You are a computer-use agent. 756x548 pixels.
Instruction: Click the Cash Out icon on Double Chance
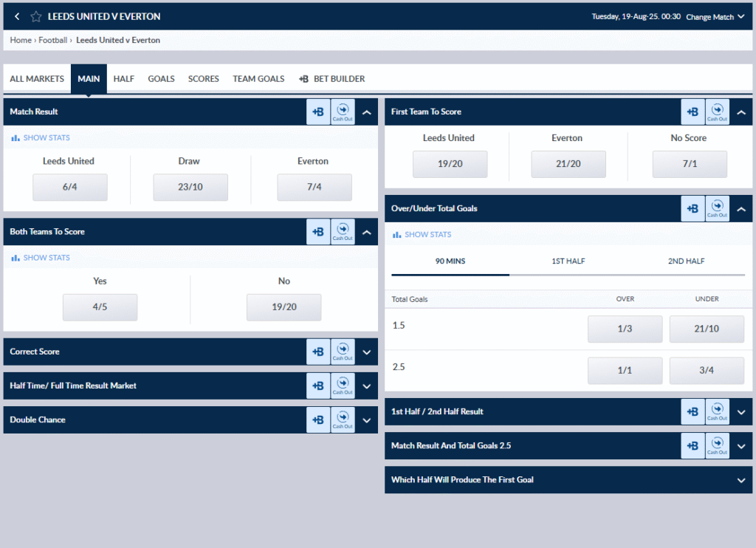[343, 419]
